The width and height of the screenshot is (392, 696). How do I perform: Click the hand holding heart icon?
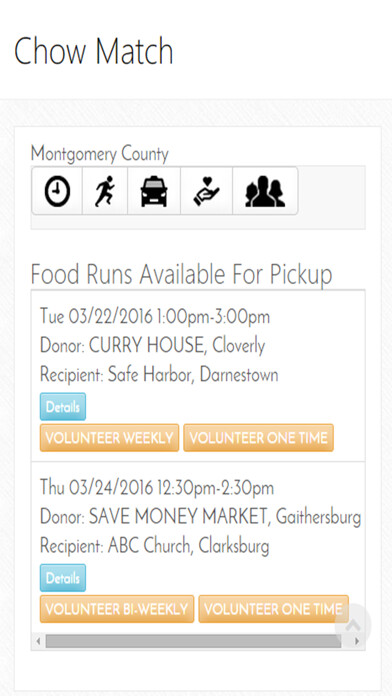206,191
